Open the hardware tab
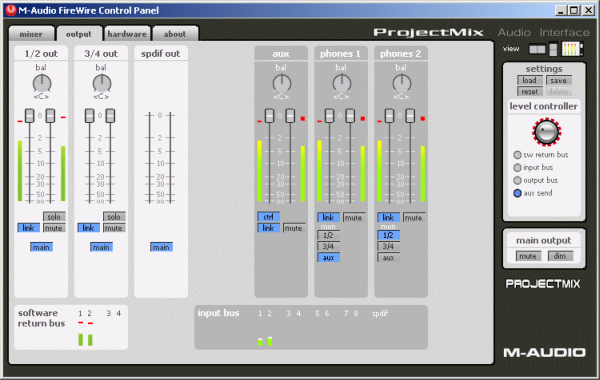 (x=127, y=34)
